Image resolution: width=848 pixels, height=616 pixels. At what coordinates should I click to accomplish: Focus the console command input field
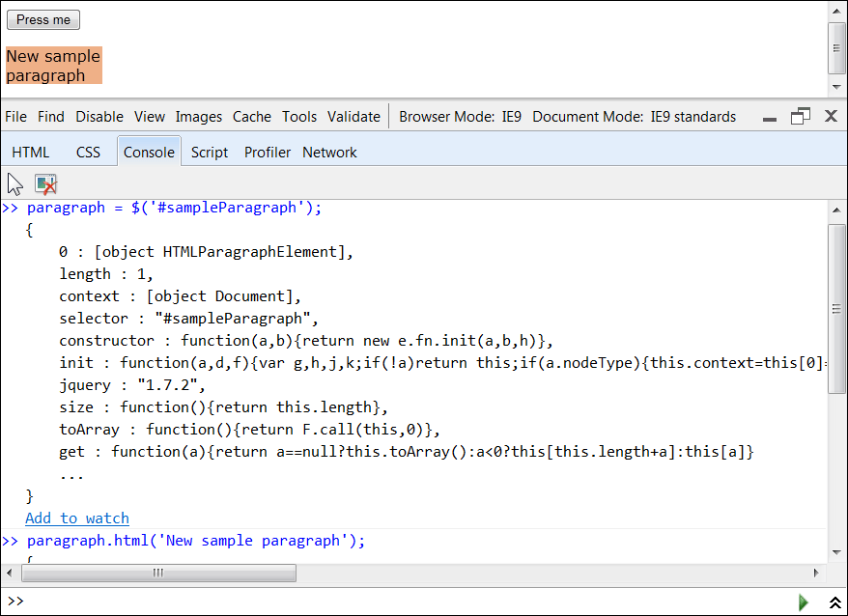[x=406, y=602]
